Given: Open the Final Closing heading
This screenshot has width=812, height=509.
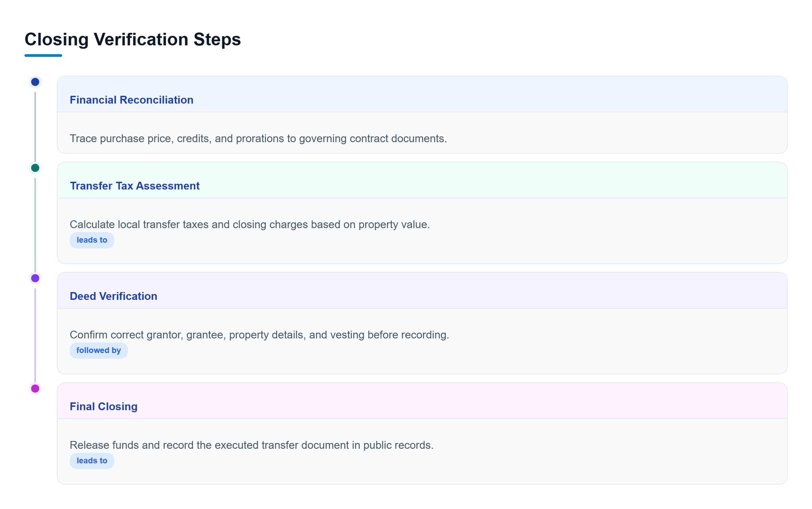Looking at the screenshot, I should click(104, 406).
